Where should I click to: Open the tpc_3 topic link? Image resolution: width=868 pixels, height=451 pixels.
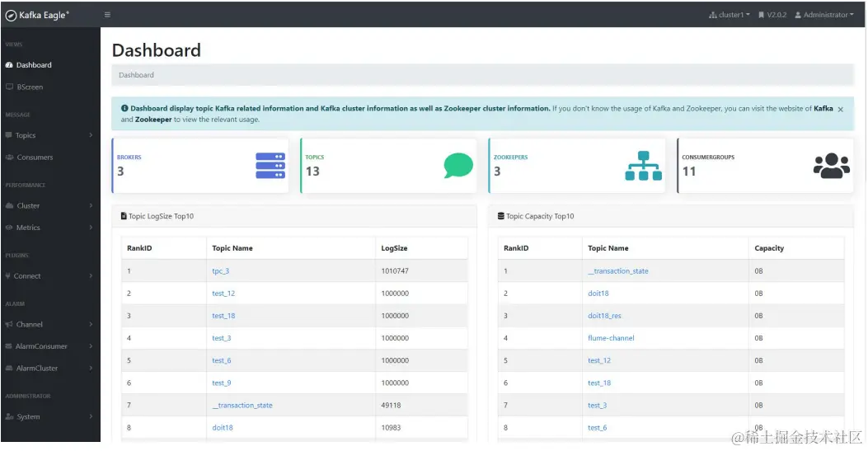point(221,271)
